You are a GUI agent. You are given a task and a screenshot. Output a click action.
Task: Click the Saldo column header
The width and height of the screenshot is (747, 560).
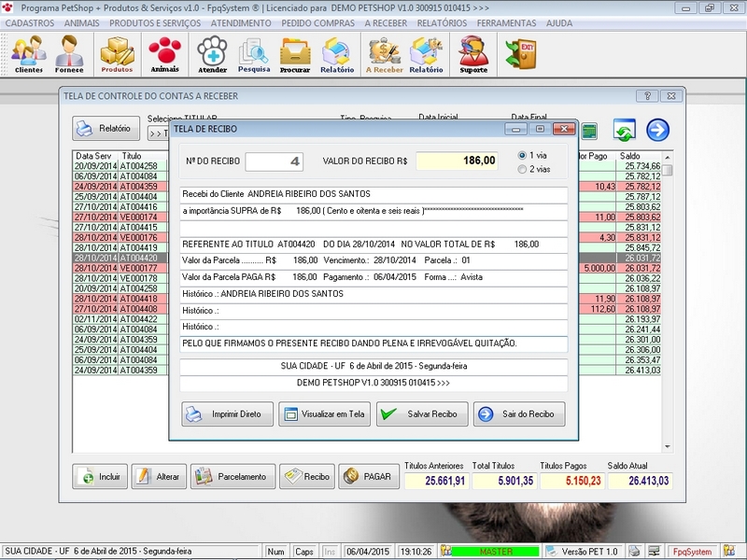click(638, 156)
